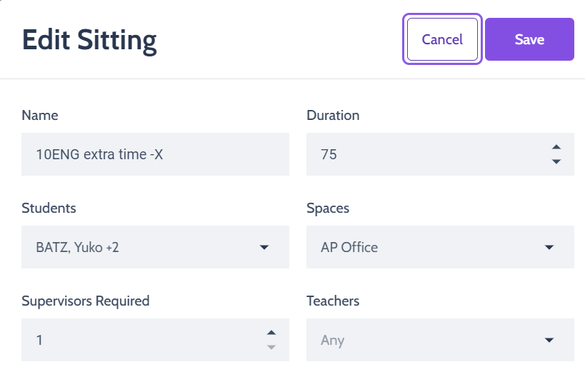Decrement Supervisors Required using down arrow
This screenshot has height=392, width=585.
[271, 347]
